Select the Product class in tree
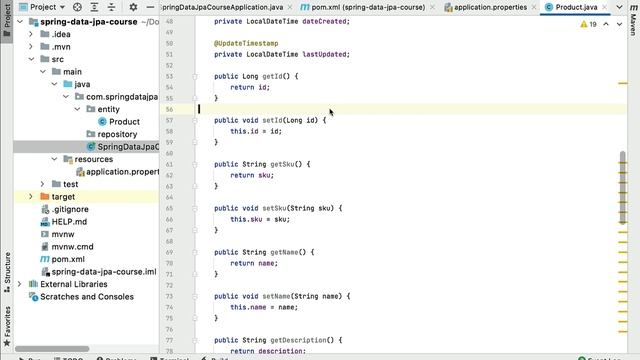Viewport: 640px width, 360px height. pyautogui.click(x=119, y=122)
